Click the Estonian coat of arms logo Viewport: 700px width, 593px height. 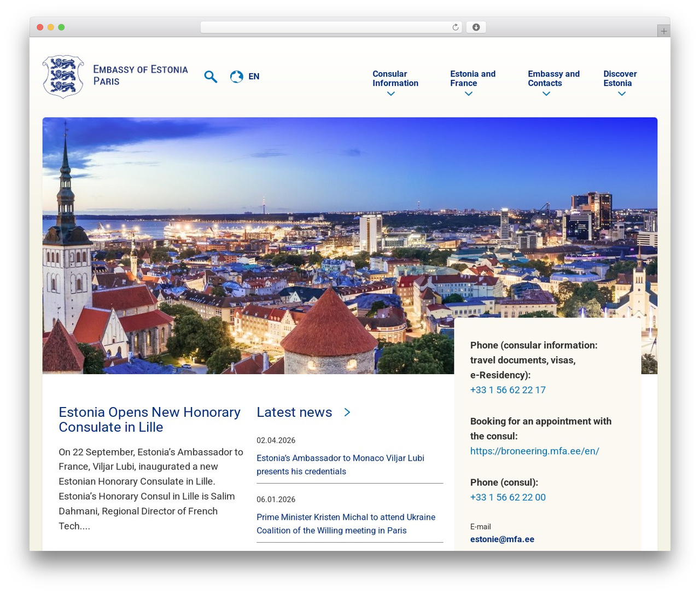coord(63,77)
